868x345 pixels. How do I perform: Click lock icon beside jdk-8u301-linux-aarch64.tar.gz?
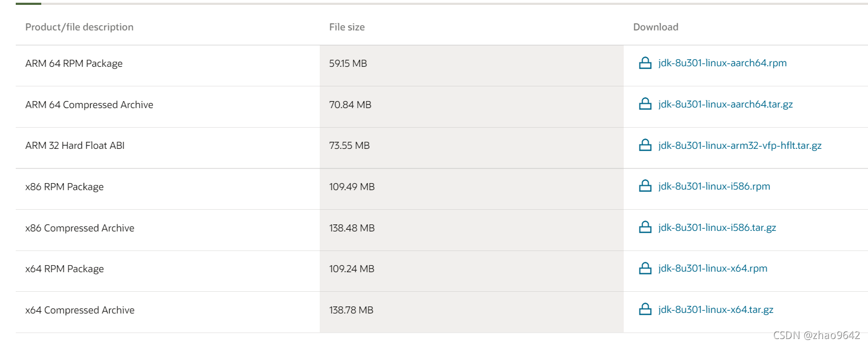point(645,104)
